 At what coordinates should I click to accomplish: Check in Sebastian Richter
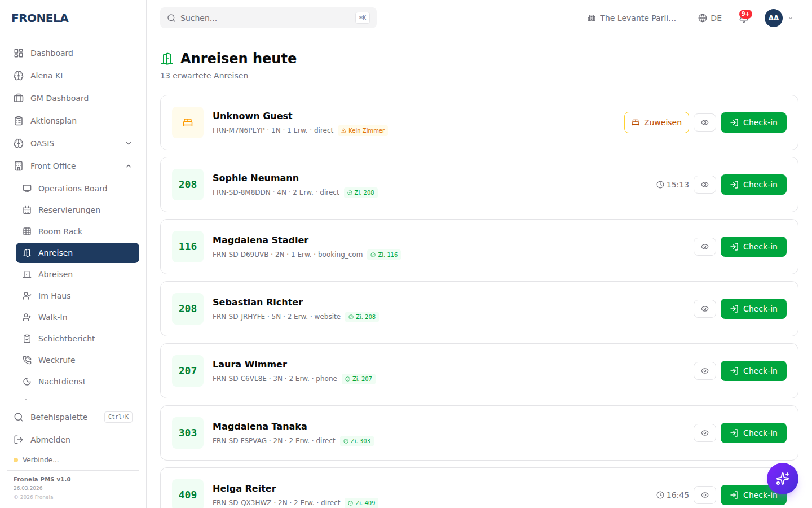click(x=753, y=309)
